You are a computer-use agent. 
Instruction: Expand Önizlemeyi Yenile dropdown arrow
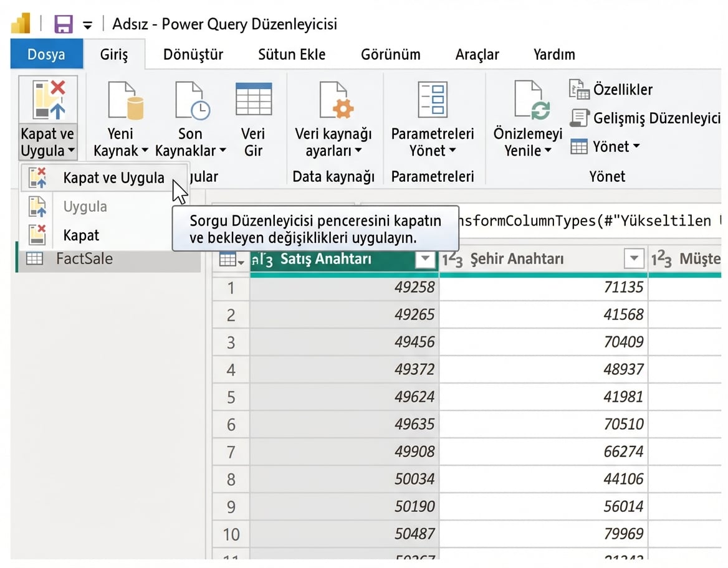coord(548,150)
